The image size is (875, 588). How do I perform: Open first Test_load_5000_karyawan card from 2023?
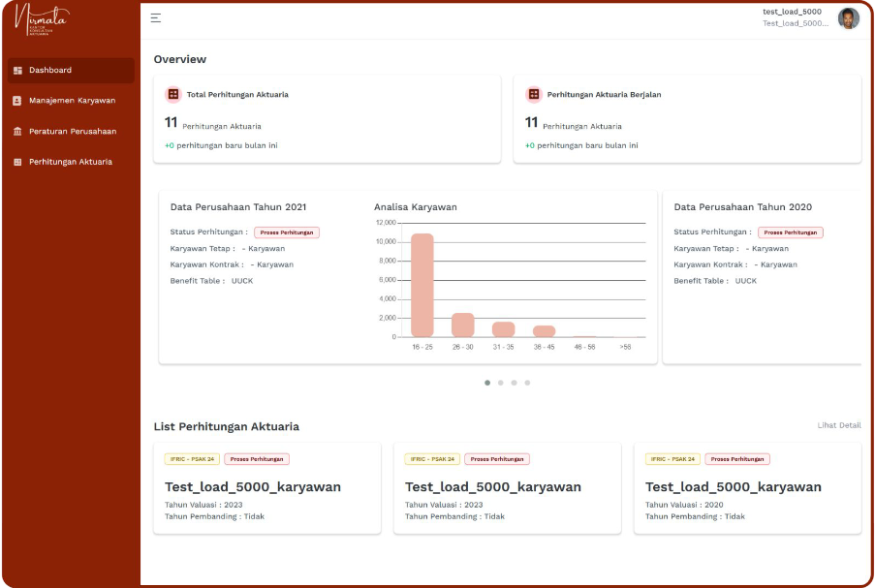tap(266, 488)
